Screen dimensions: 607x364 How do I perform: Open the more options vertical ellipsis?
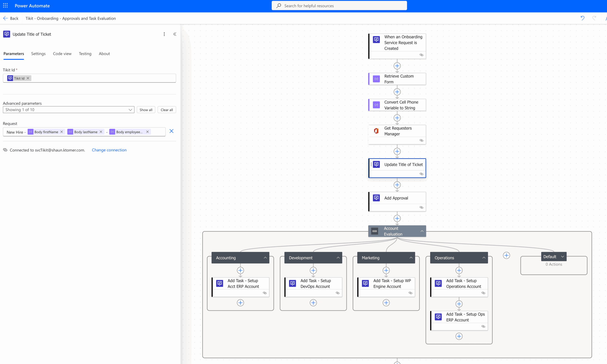tap(164, 34)
